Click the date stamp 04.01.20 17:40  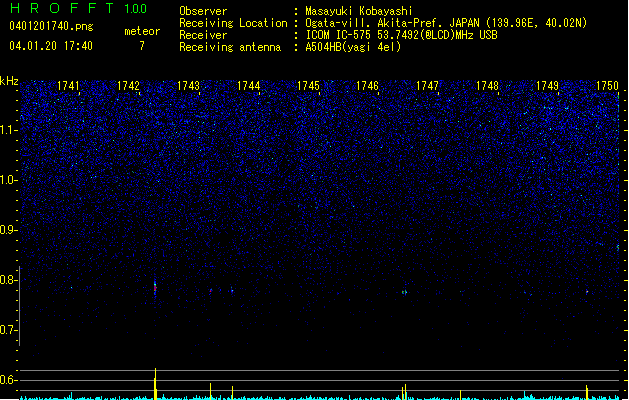pyautogui.click(x=51, y=46)
